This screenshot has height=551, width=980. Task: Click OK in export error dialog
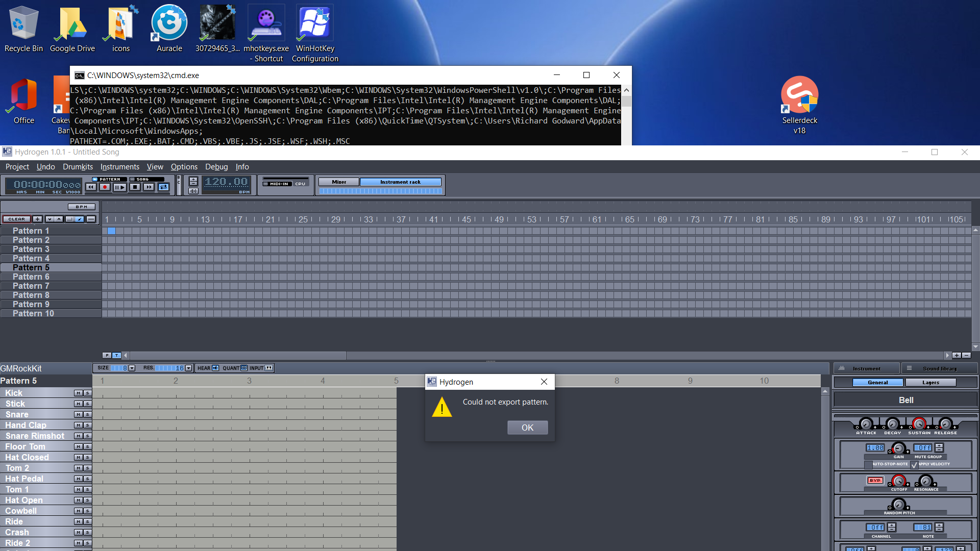click(527, 428)
